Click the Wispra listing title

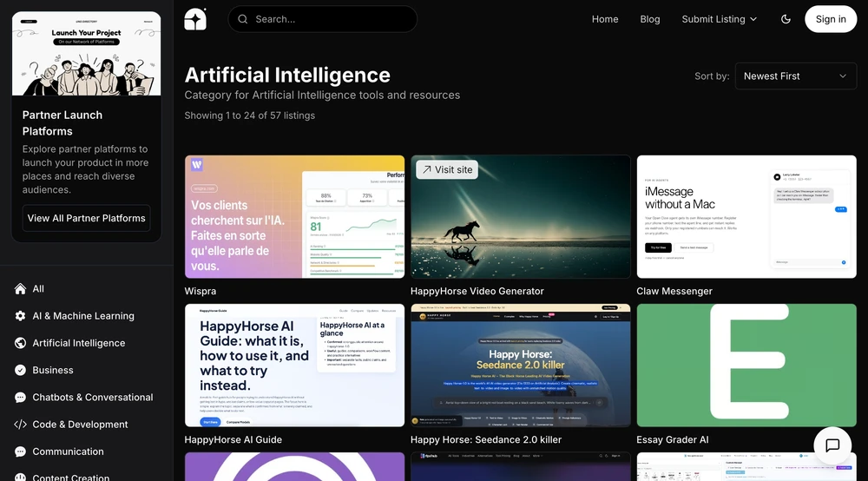(x=201, y=291)
